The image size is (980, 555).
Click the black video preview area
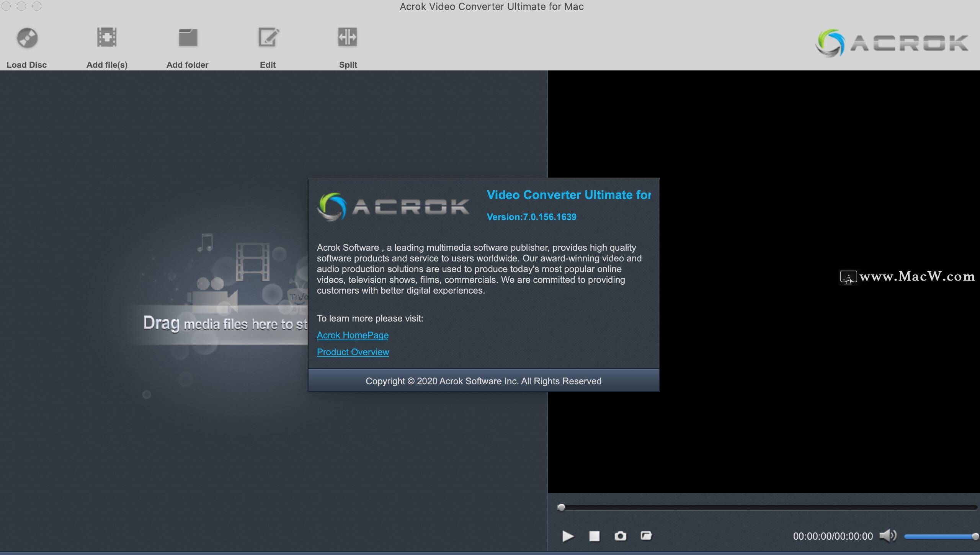(x=764, y=281)
